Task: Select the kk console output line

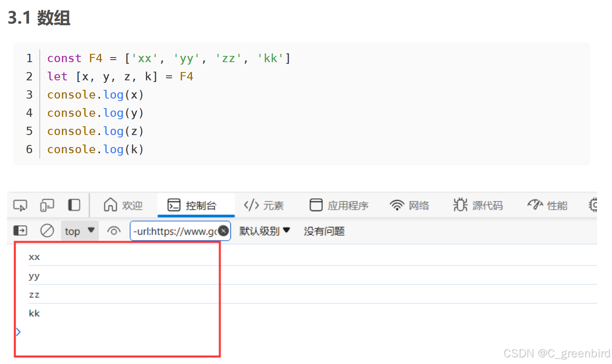Action: (34, 313)
